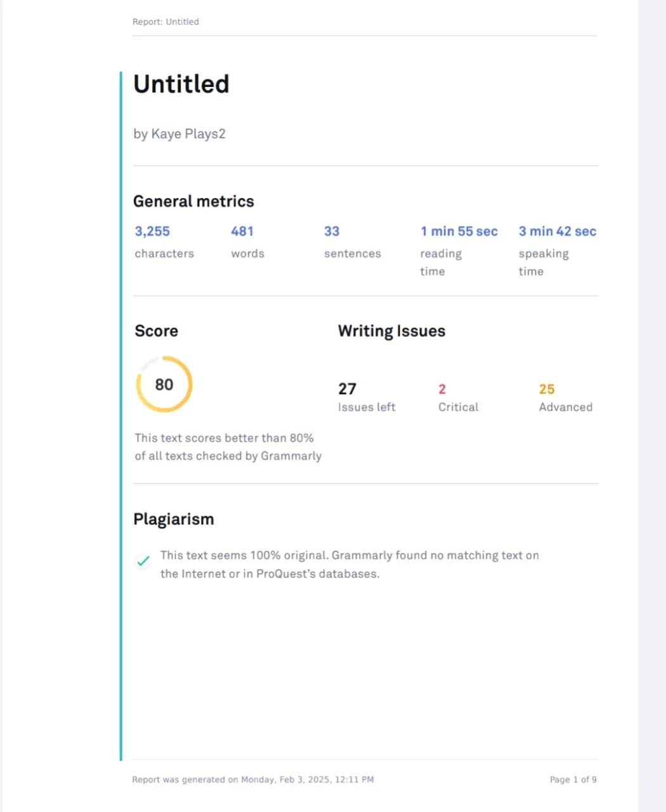Click the green plagiarism checkmark icon
The image size is (666, 812).
pos(143,561)
